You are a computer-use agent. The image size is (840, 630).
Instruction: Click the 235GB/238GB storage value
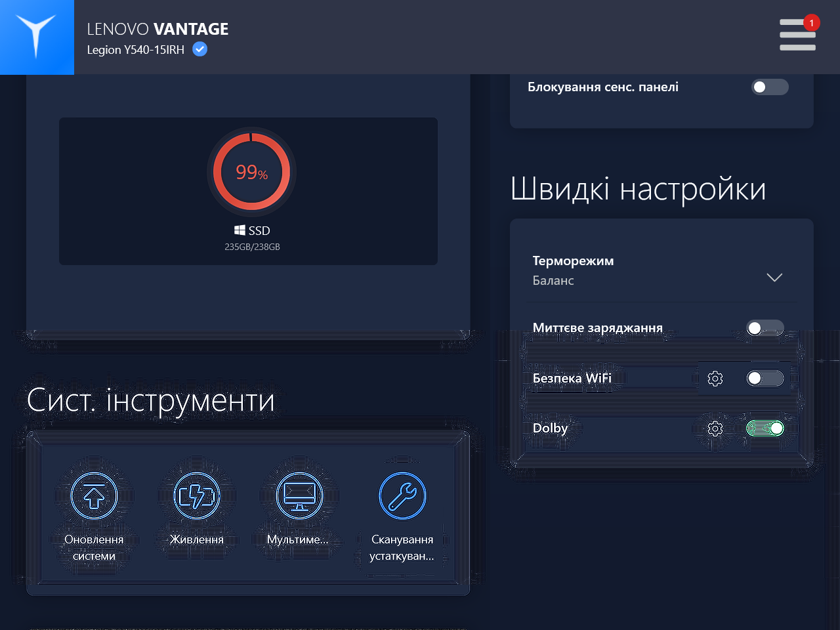252,247
